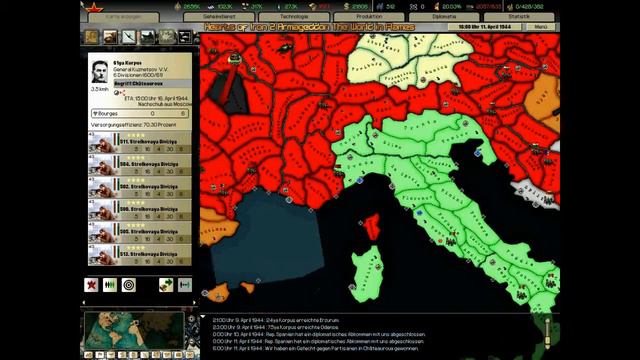
Task: Click the energy resource icon in top bar
Action: (x=177, y=7)
